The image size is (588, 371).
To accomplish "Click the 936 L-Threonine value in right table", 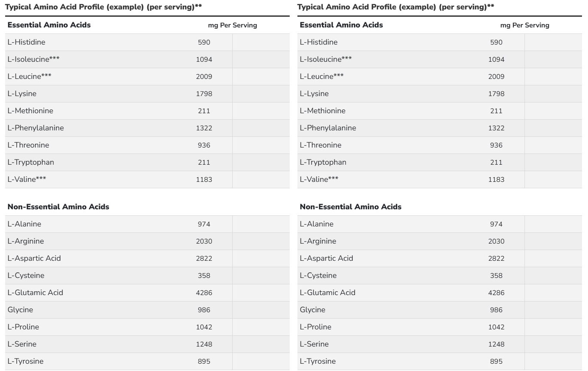I will [496, 145].
